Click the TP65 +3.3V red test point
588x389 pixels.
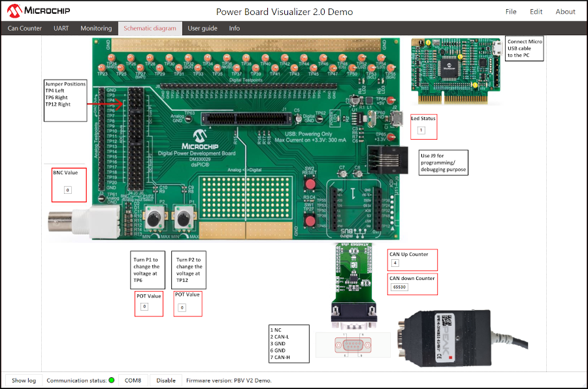click(391, 137)
